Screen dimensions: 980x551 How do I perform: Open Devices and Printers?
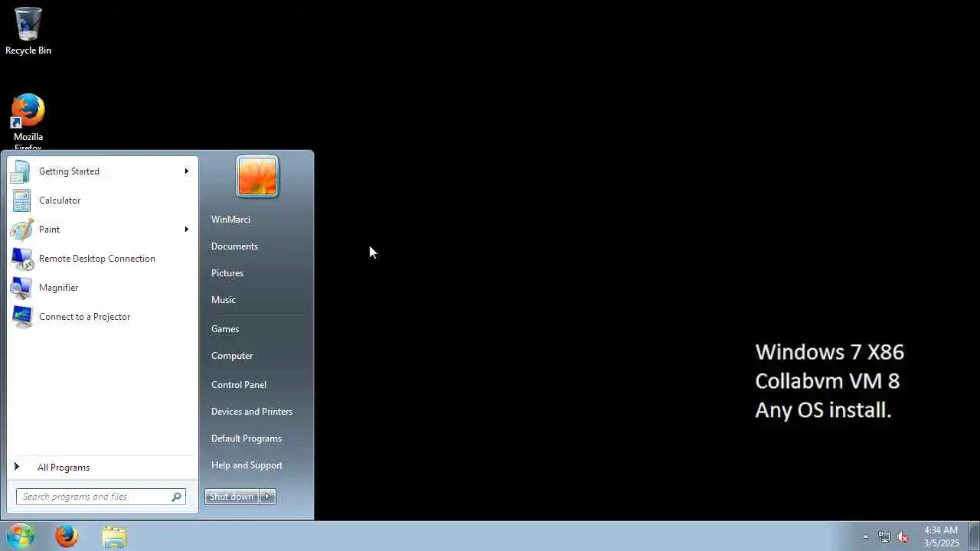pos(252,412)
